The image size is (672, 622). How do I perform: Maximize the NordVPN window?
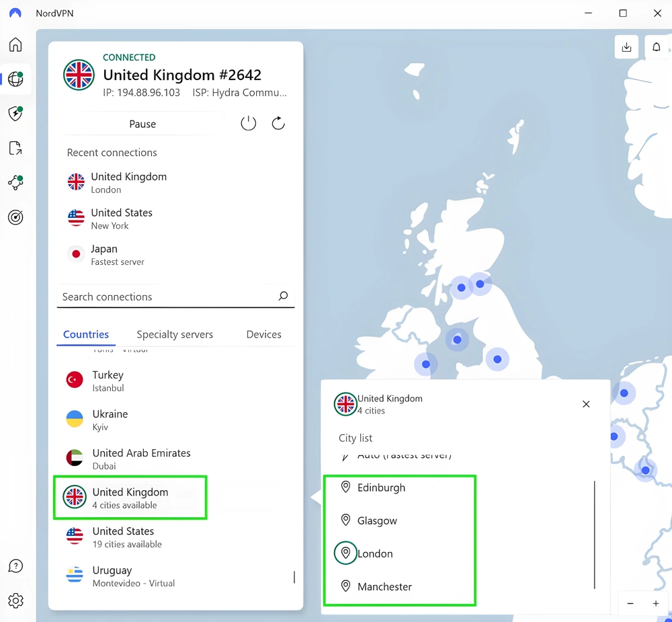click(x=623, y=13)
